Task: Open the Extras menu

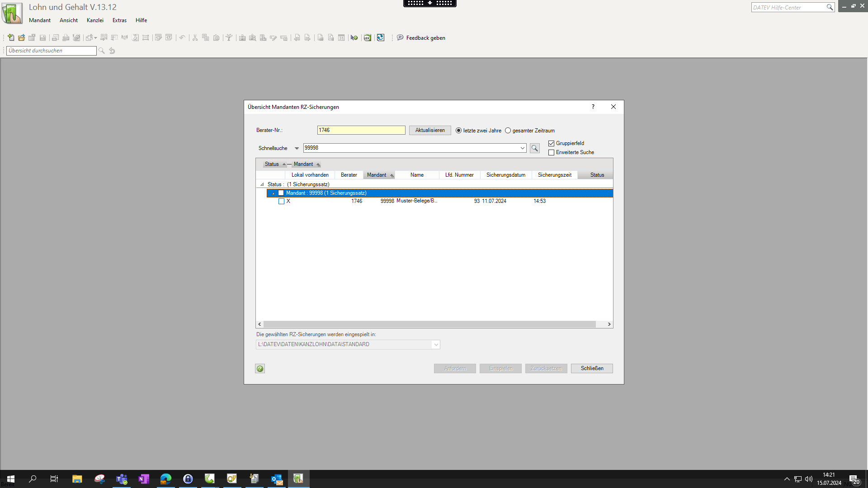Action: click(x=119, y=20)
